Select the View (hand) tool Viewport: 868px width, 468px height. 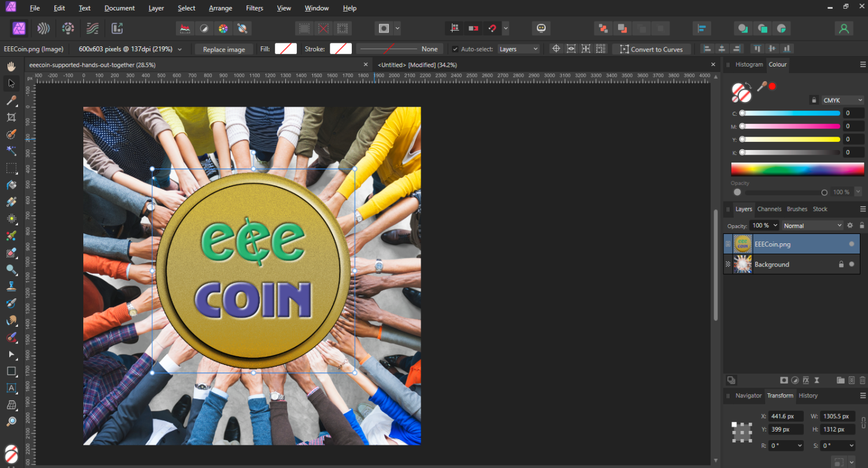click(x=11, y=67)
